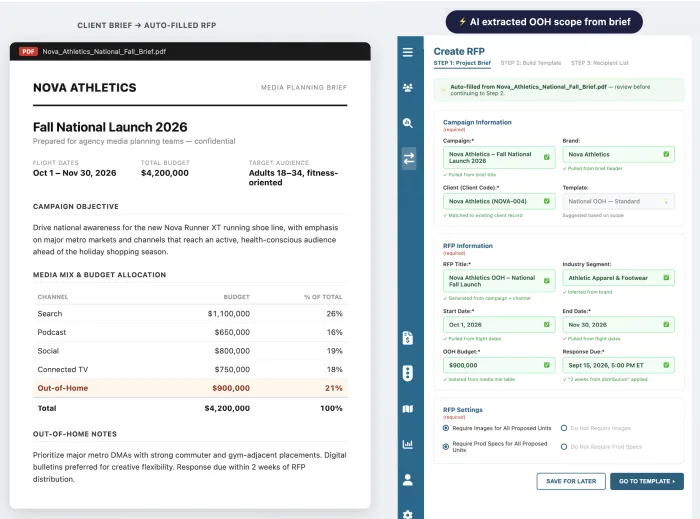This screenshot has height=519, width=700.
Task: Click the Inferred from brand note
Action: point(588,292)
